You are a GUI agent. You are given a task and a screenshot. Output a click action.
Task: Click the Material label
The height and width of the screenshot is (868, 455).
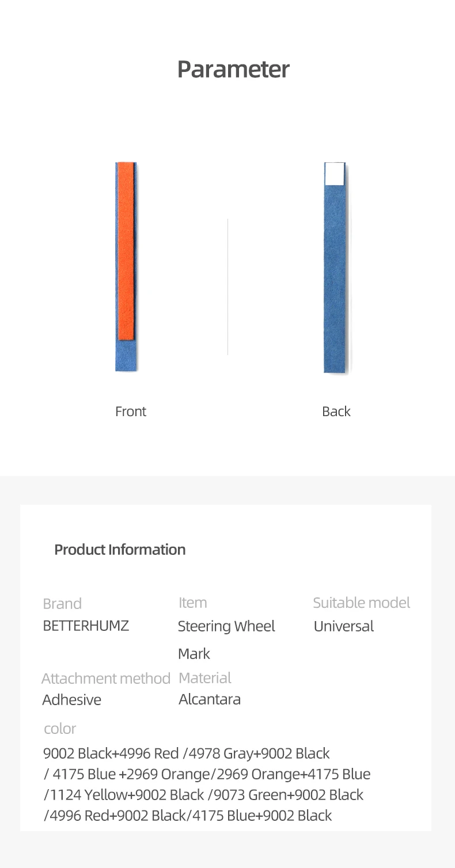205,678
